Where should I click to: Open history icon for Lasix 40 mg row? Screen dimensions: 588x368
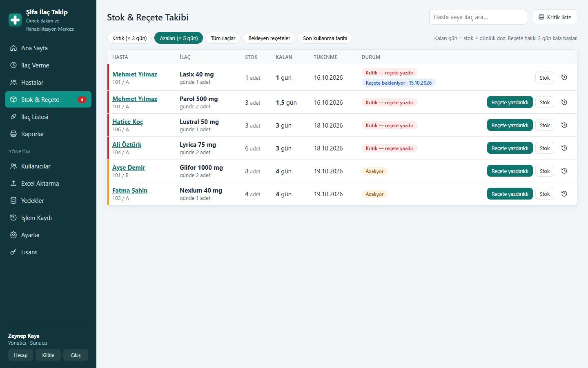click(564, 77)
